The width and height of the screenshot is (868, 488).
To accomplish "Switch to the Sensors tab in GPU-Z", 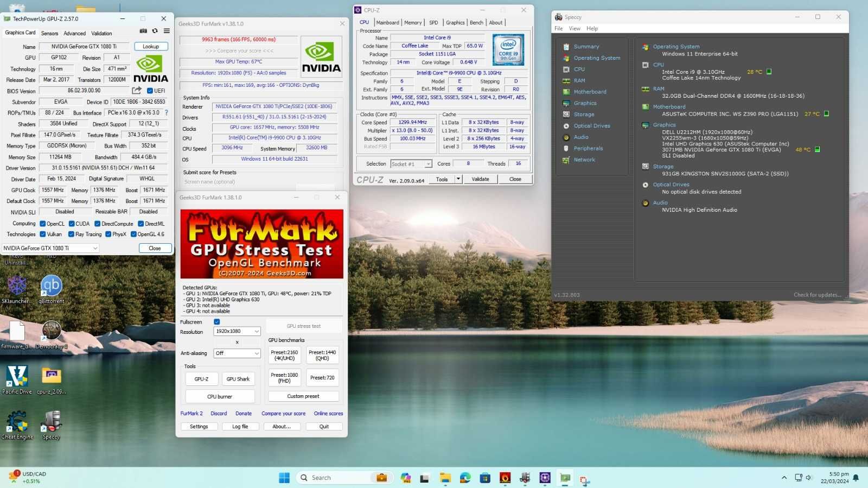I will [49, 33].
